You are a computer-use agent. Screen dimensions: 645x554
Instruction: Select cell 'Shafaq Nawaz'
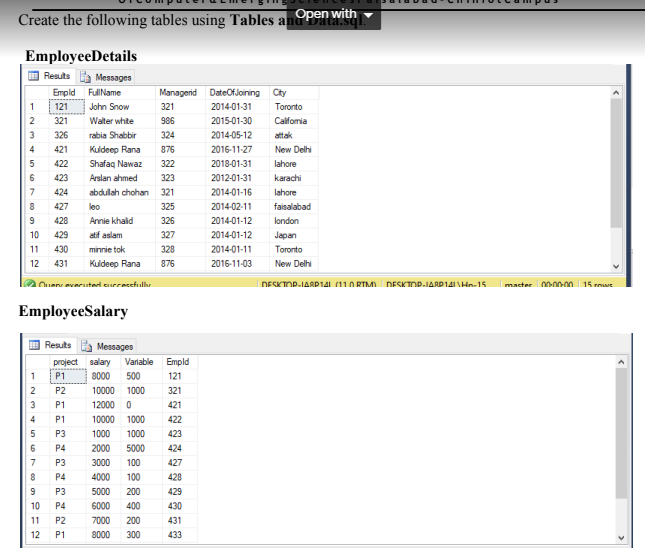(x=120, y=164)
